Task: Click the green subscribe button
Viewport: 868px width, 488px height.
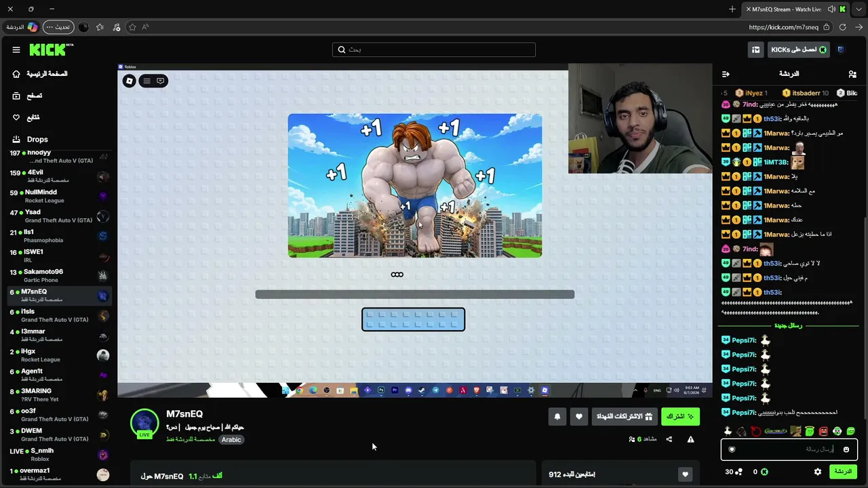Action: 680,416
